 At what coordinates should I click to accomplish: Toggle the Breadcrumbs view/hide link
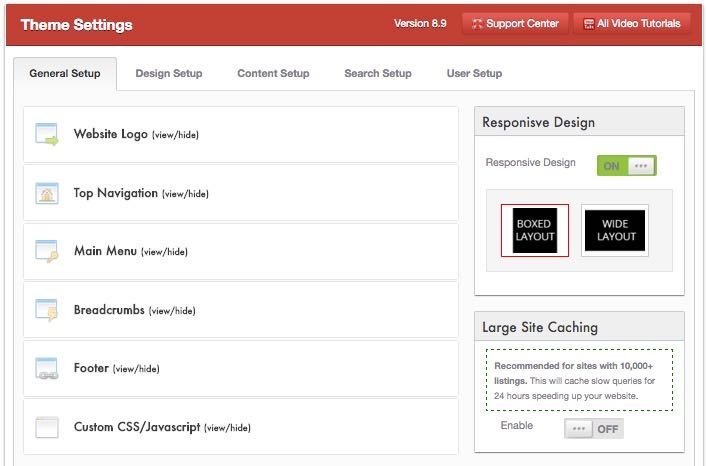pyautogui.click(x=172, y=311)
